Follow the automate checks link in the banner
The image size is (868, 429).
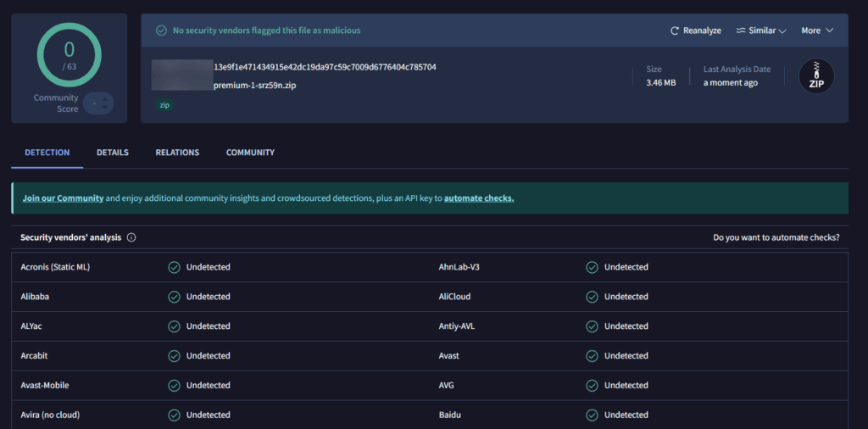point(479,198)
